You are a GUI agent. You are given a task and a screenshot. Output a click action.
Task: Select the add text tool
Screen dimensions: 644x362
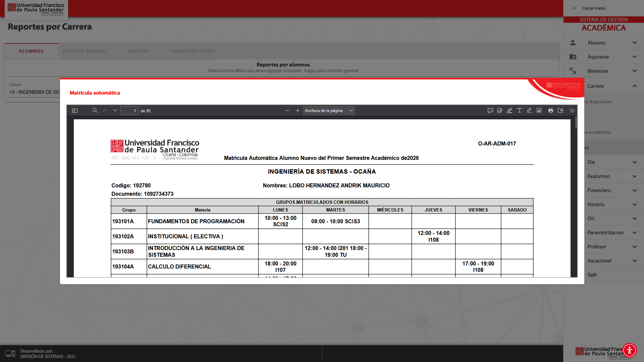[519, 110]
